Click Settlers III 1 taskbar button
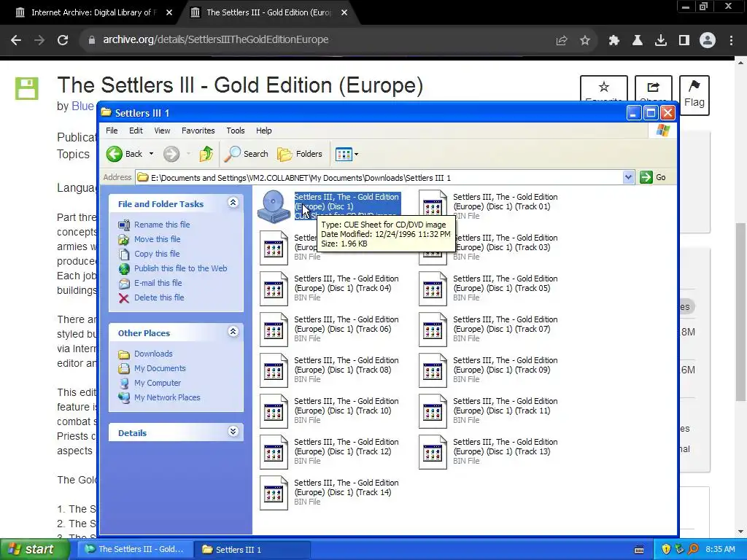The image size is (747, 560). coord(252,549)
